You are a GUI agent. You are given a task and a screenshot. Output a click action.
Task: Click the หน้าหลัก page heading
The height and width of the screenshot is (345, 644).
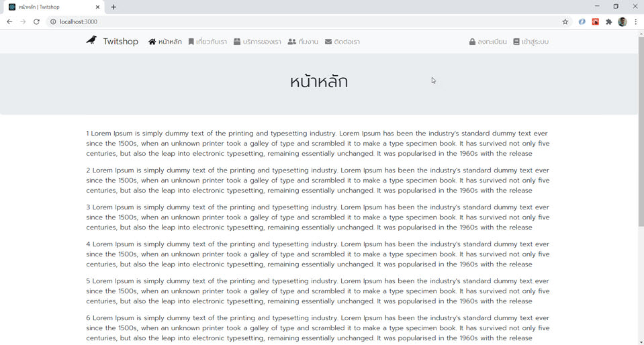[x=319, y=81]
